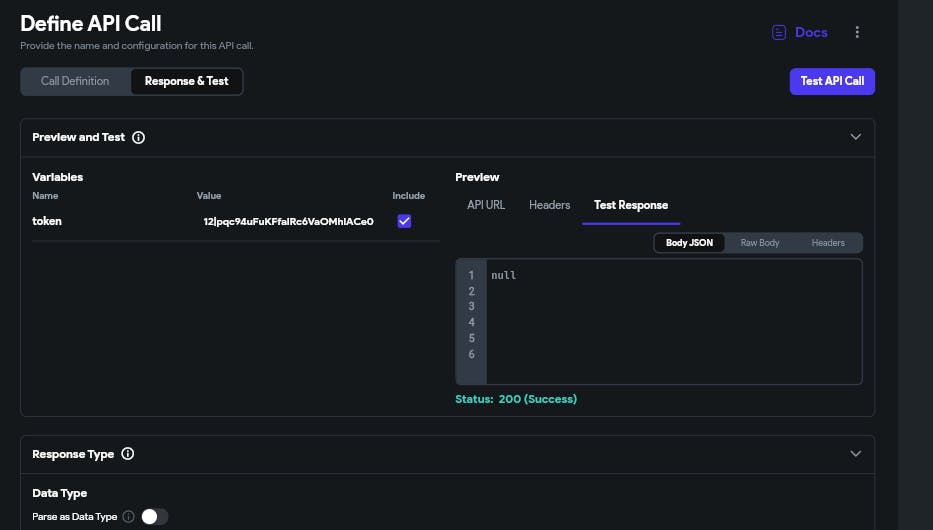Click the Response Type info icon
The width and height of the screenshot is (933, 530).
click(127, 454)
